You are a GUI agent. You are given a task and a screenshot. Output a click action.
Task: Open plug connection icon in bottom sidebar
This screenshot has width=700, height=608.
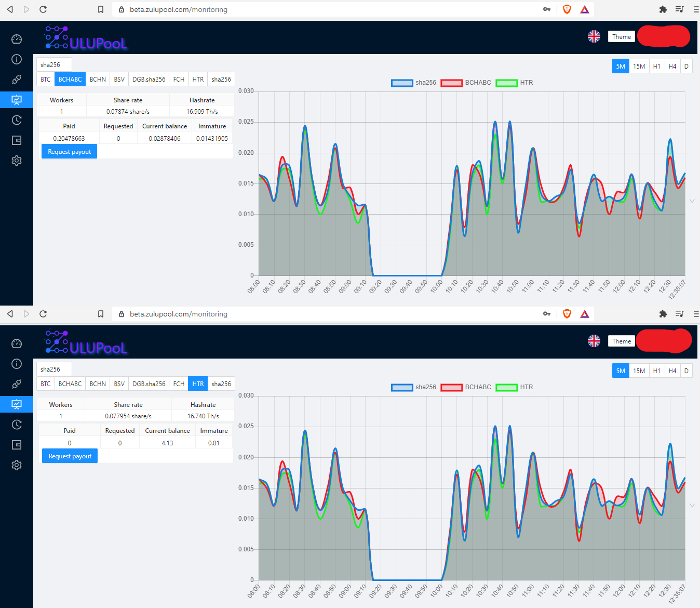[17, 384]
